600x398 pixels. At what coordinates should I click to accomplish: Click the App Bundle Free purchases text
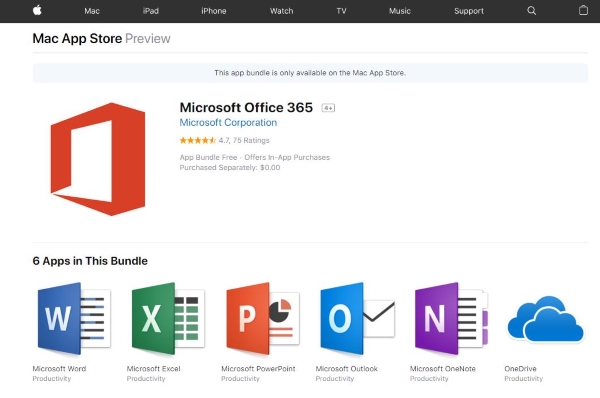[254, 157]
